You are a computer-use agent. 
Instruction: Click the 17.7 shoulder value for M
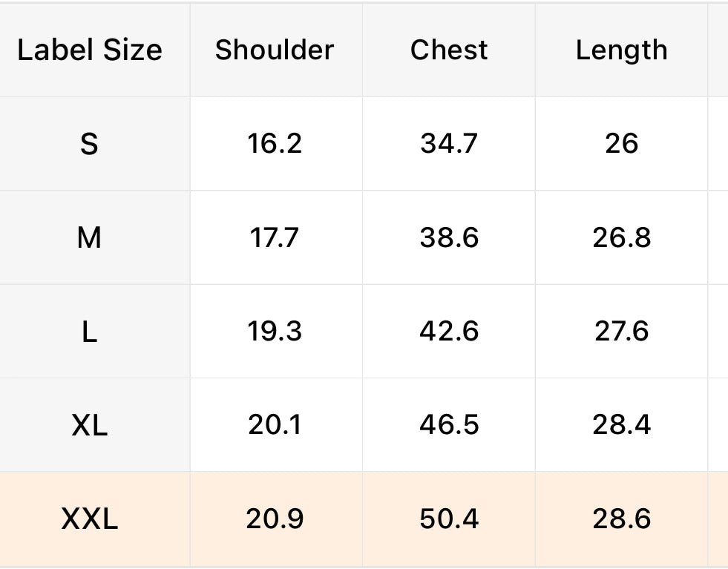(x=275, y=237)
